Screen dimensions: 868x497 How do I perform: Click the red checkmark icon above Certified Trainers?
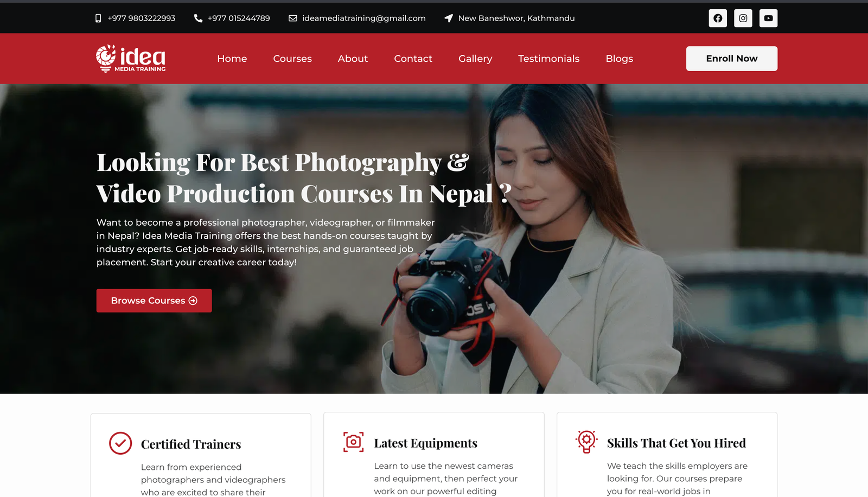122,443
